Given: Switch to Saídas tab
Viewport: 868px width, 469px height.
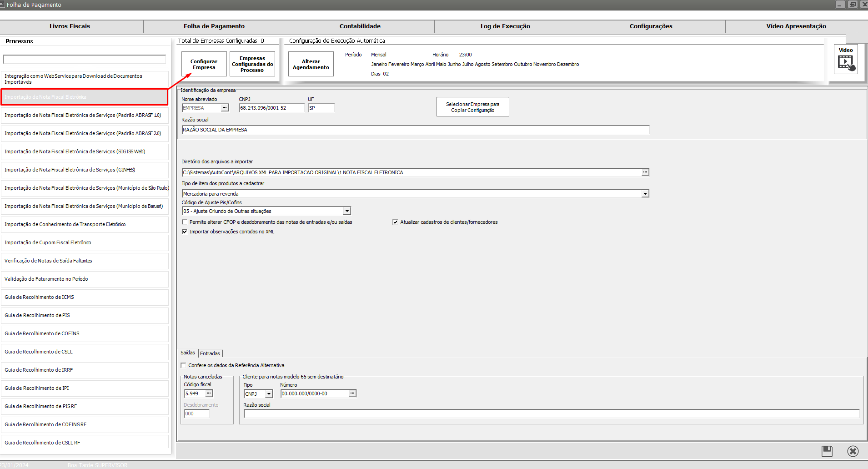Looking at the screenshot, I should point(188,353).
